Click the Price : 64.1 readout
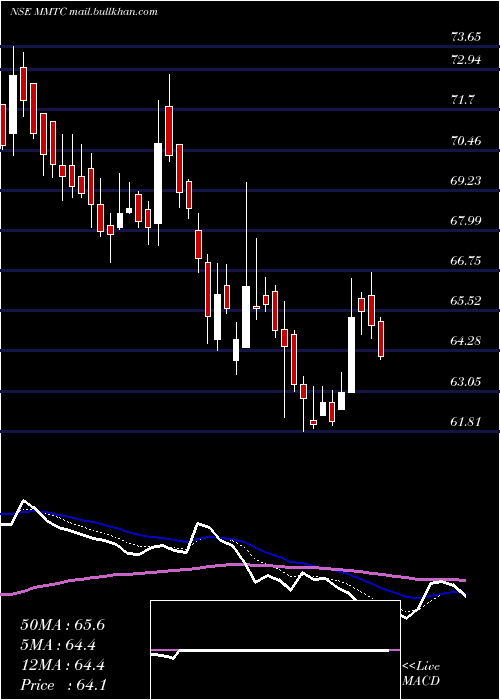 click(x=63, y=685)
